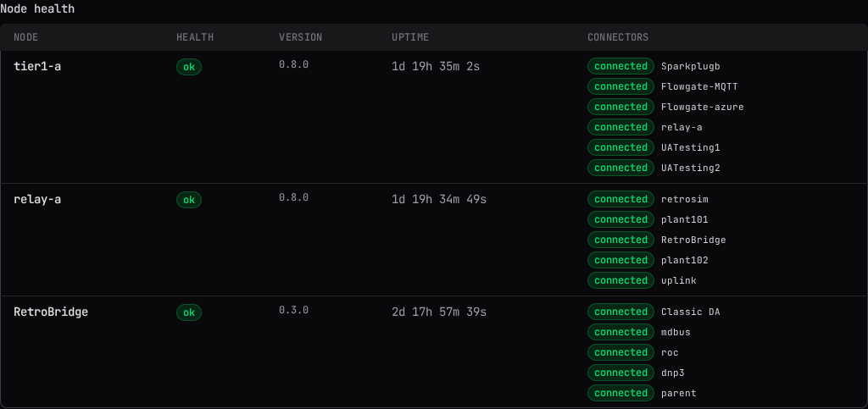Click the ok health badge for relay-a node
868x409 pixels.
189,200
